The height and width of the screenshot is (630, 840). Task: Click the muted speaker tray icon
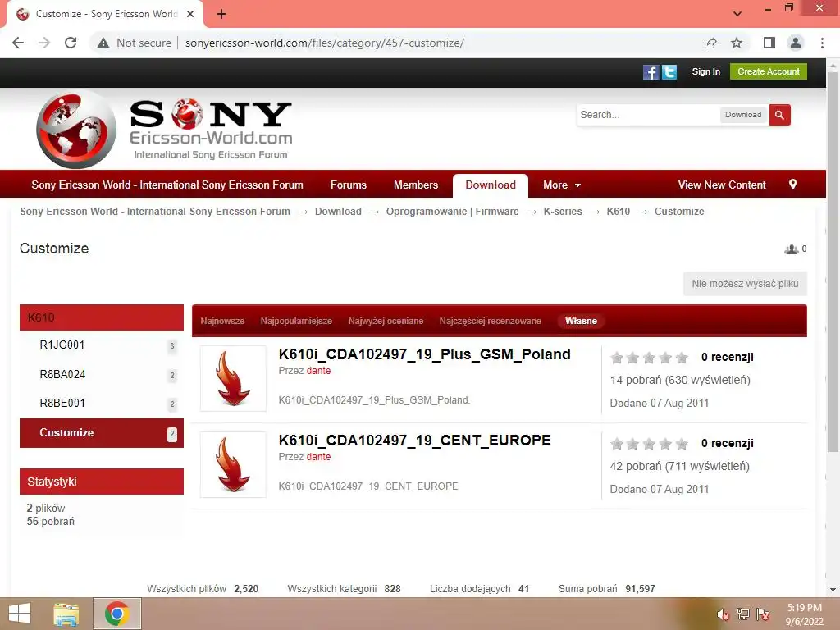(x=724, y=614)
